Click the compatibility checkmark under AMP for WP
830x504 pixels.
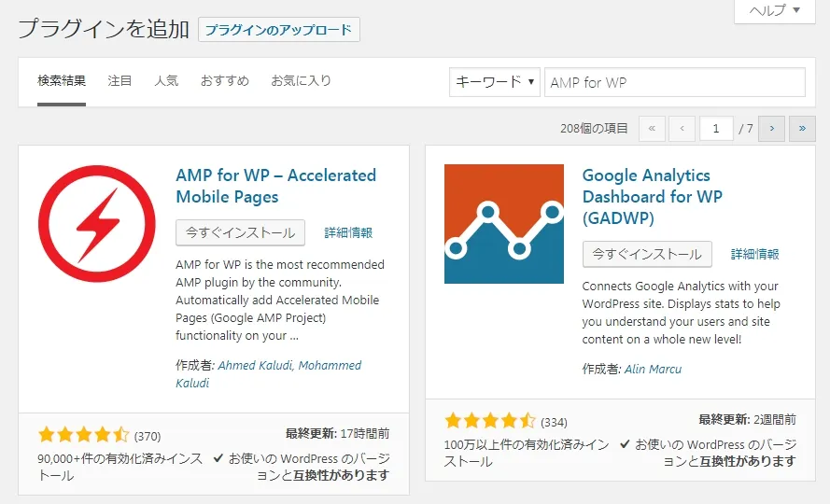(218, 458)
